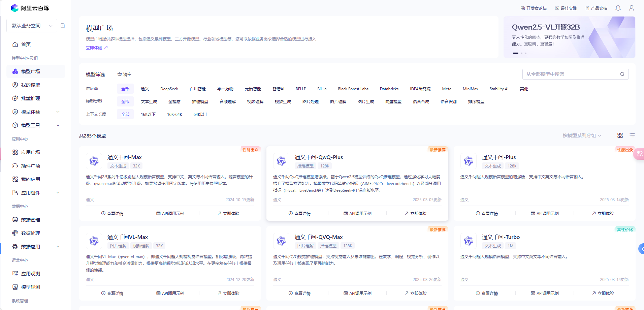
Task: Expand 模型体验 submenu
Action: (x=36, y=112)
